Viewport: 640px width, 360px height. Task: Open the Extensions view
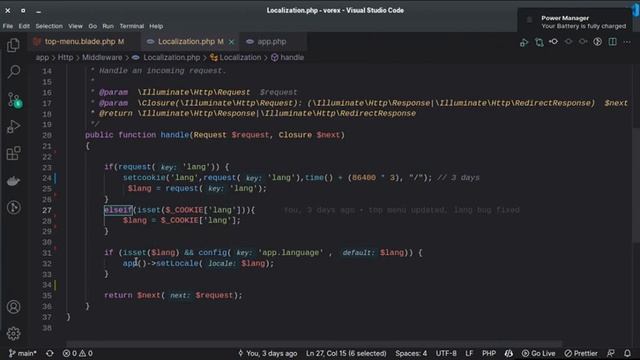pyautogui.click(x=13, y=153)
